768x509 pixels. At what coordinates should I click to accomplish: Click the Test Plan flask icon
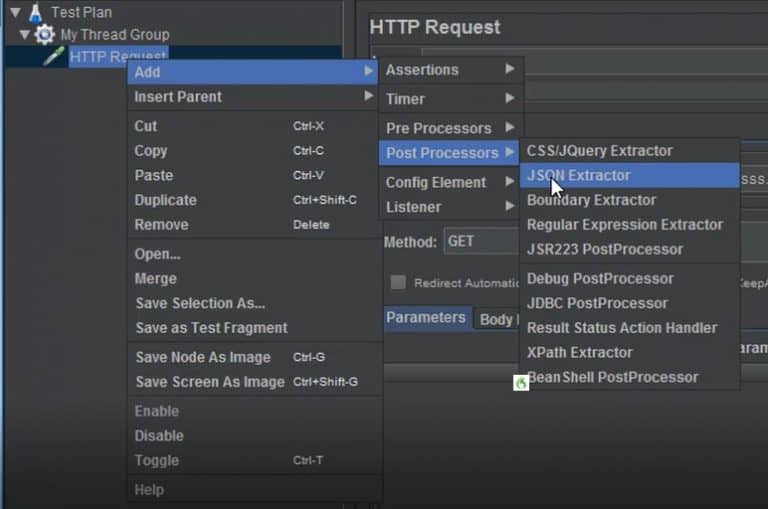35,13
